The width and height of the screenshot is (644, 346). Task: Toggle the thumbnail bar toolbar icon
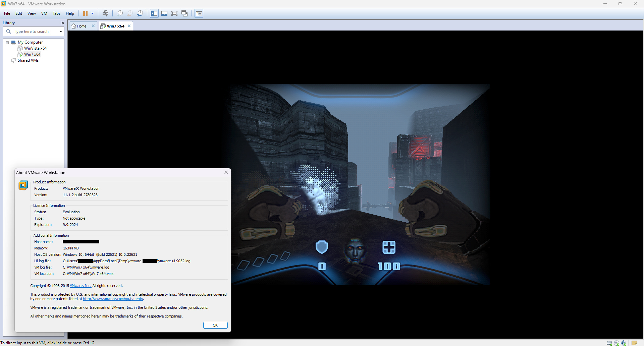click(x=164, y=13)
